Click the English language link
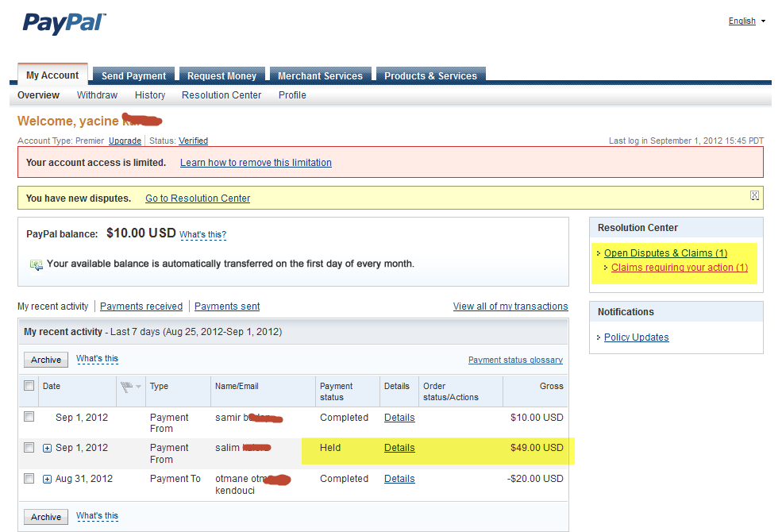The image size is (782, 532). [742, 21]
